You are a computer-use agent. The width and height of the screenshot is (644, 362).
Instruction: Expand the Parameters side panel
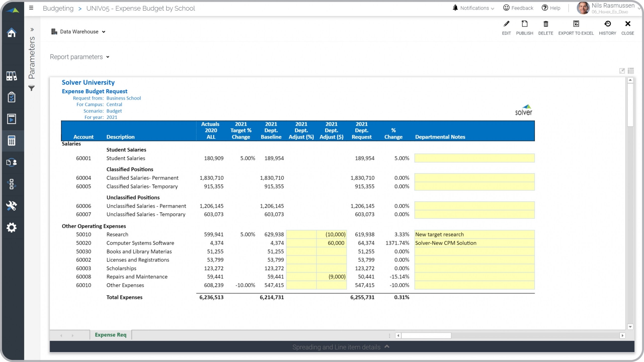click(32, 30)
